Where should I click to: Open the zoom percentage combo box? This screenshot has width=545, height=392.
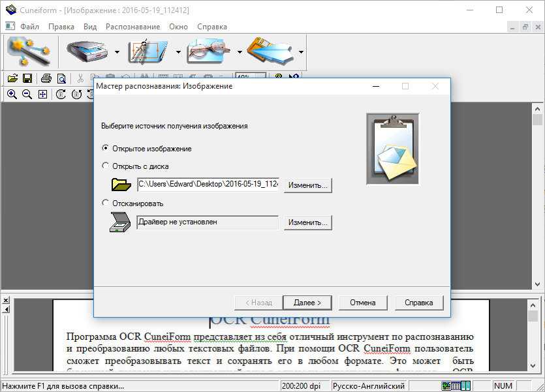coord(251,76)
